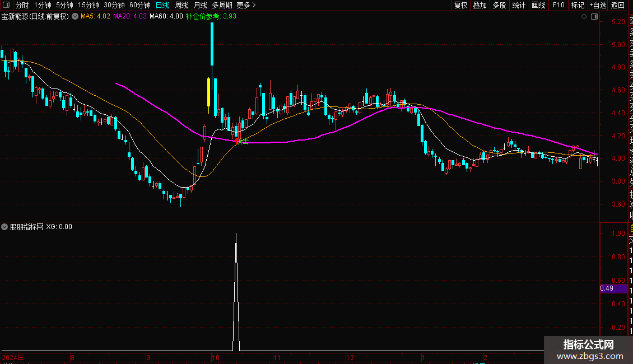Viewport: 633px width, 364px height.
Task: Click the 伏击 signal marker on chart
Action: (242, 141)
